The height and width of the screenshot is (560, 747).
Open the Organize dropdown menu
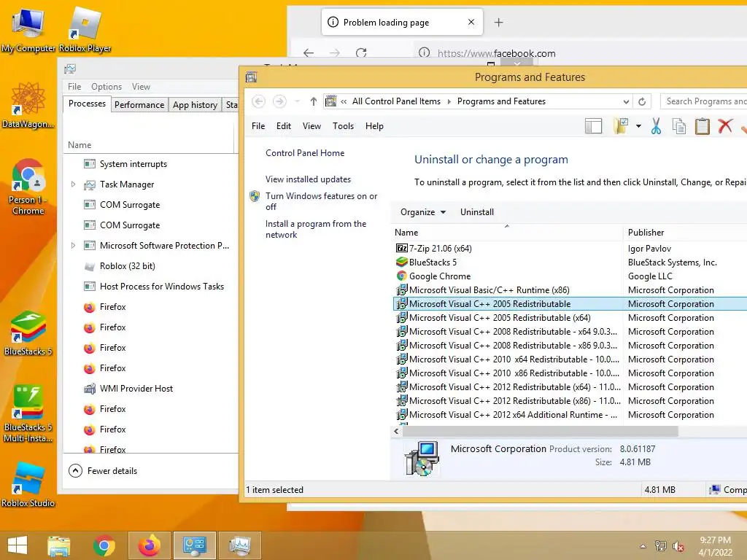click(422, 212)
